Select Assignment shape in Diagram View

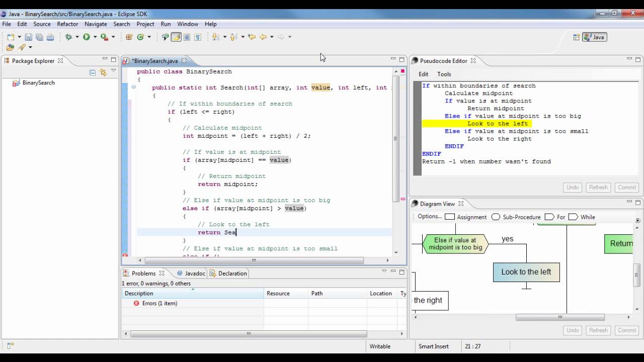click(466, 217)
